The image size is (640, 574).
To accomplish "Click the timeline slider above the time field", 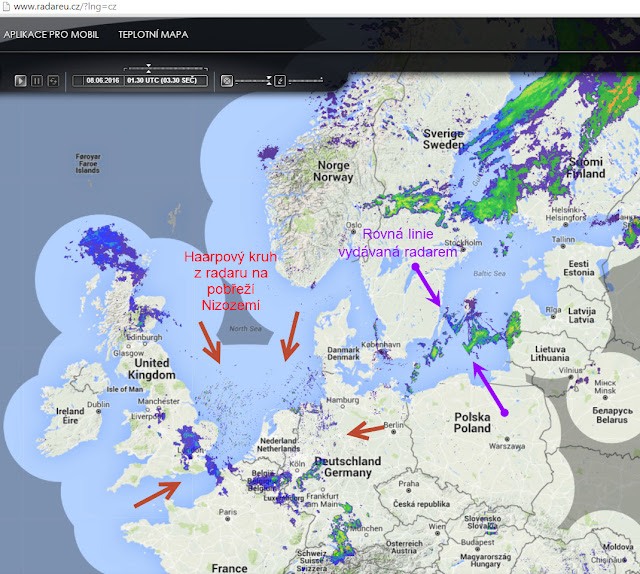I will (x=166, y=68).
